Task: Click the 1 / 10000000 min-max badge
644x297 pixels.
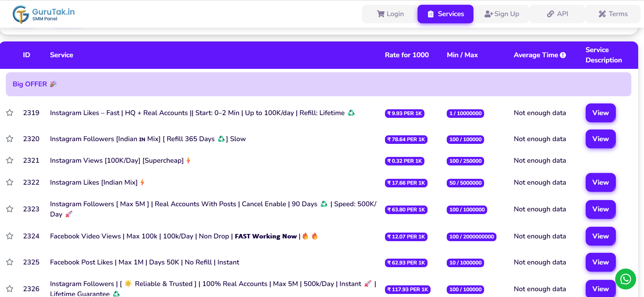Action: point(465,113)
